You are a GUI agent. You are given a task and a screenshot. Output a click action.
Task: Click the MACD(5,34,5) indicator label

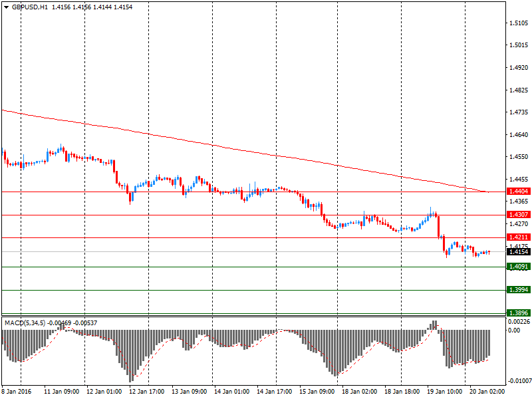pos(25,323)
